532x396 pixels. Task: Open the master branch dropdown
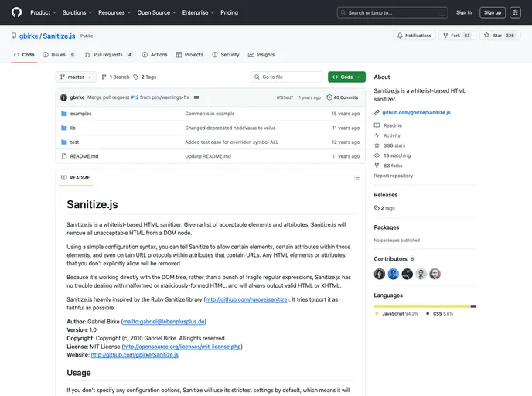tap(76, 77)
